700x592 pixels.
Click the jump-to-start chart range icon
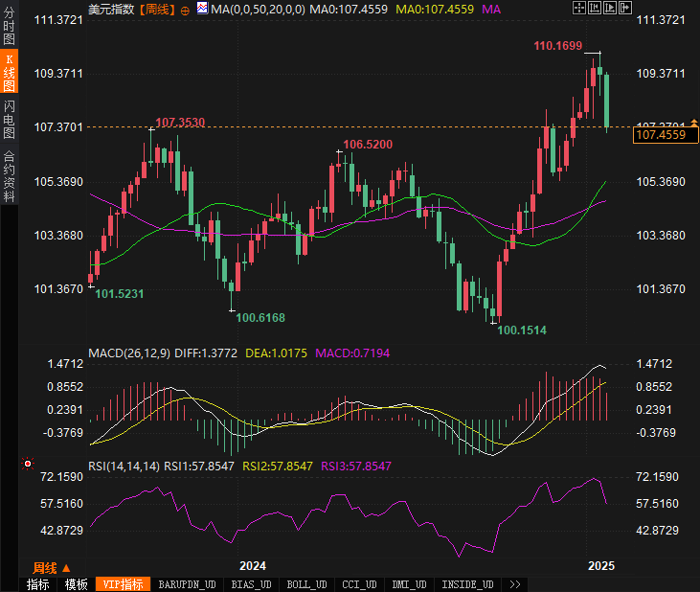point(595,8)
